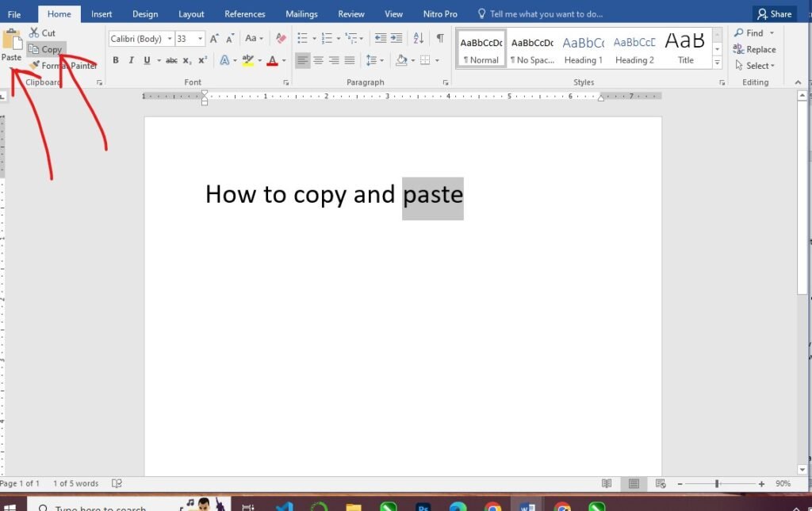Image resolution: width=812 pixels, height=511 pixels.
Task: Sort the selected text alphabetically
Action: (x=418, y=39)
